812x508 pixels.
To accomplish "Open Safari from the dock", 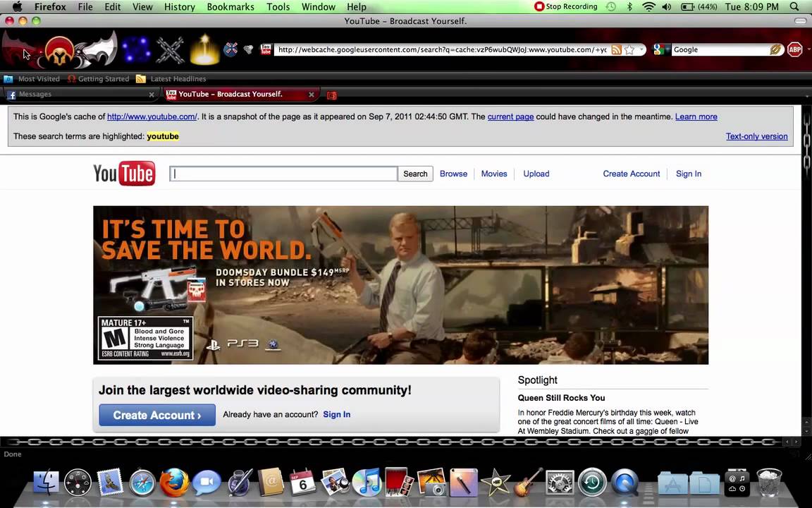I will (x=142, y=483).
